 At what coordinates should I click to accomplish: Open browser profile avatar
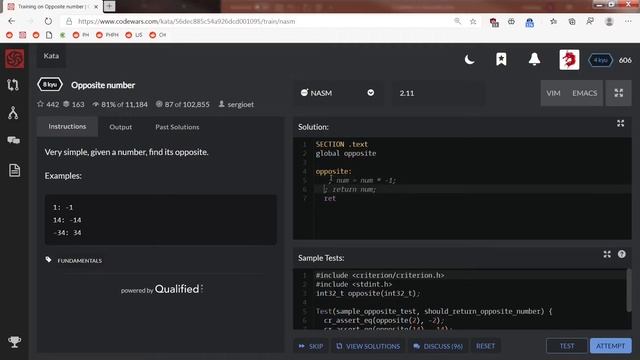(609, 21)
